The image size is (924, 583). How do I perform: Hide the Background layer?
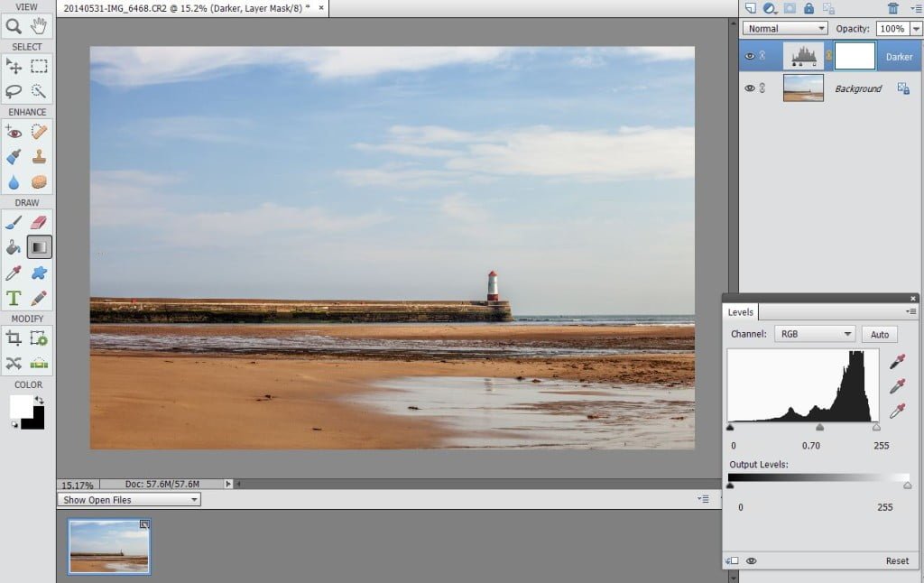(750, 88)
